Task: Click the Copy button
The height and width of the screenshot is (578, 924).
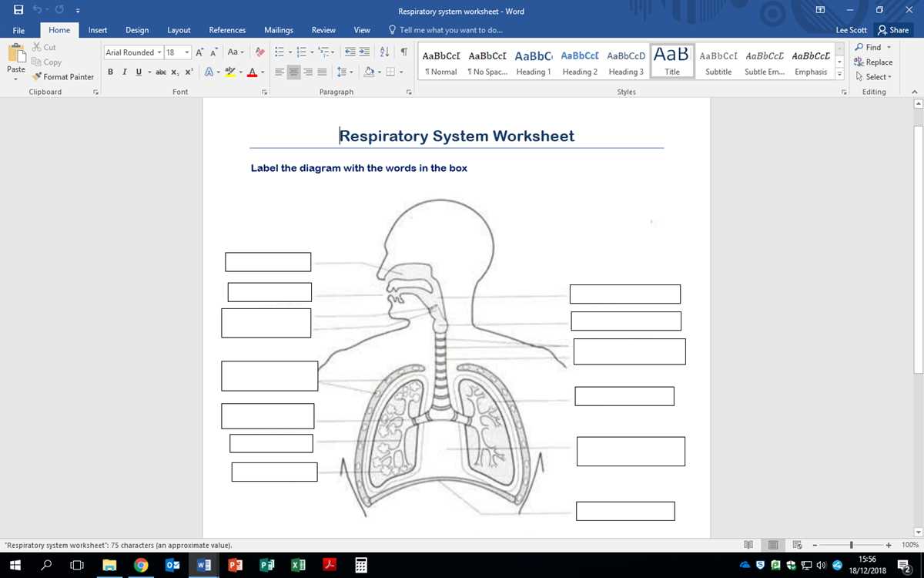Action: pos(46,62)
